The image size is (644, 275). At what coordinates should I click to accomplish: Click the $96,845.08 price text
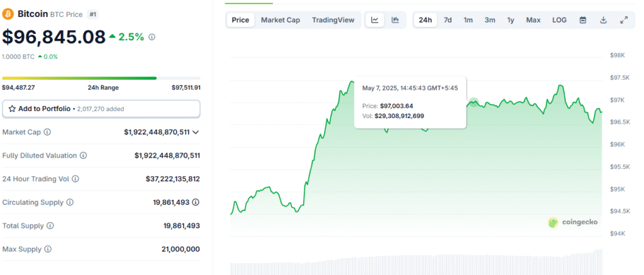[x=54, y=37]
